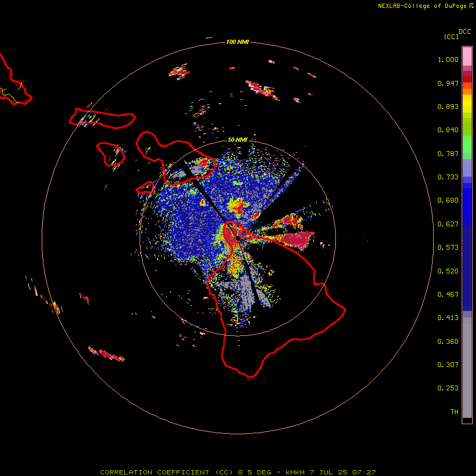Click the 0.360 scale value

448,342
